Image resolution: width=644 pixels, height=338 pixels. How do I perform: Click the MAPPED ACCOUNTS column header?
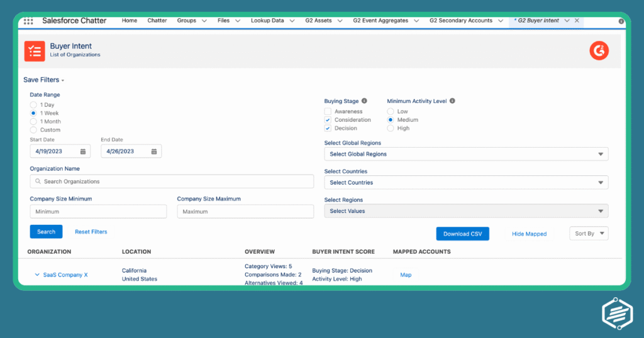coord(422,252)
